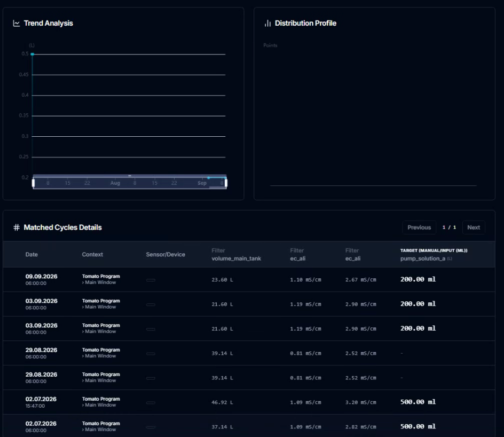Click the Trend Analysis heading
Screen dimensions: 504x437
[x=48, y=23]
